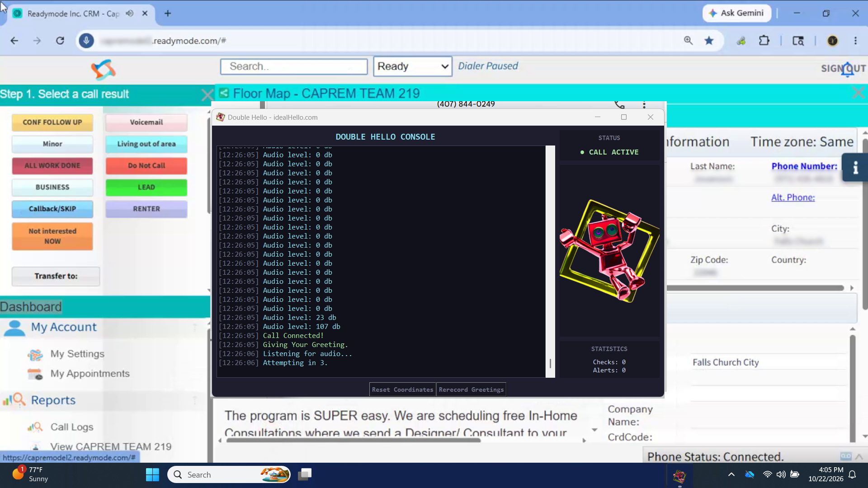Click Rerecord Greetings in Double Hello

click(471, 389)
